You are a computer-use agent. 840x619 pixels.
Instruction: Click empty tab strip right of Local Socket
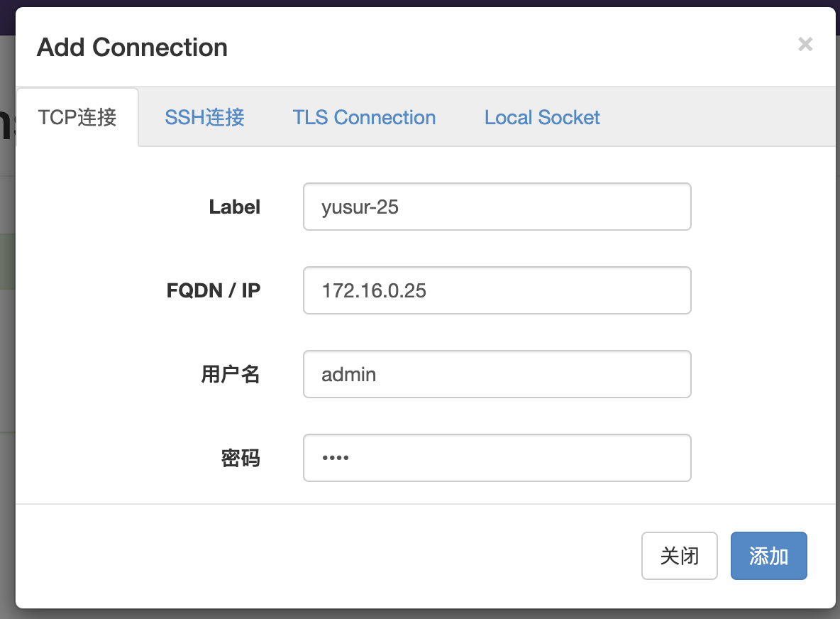[x=717, y=117]
